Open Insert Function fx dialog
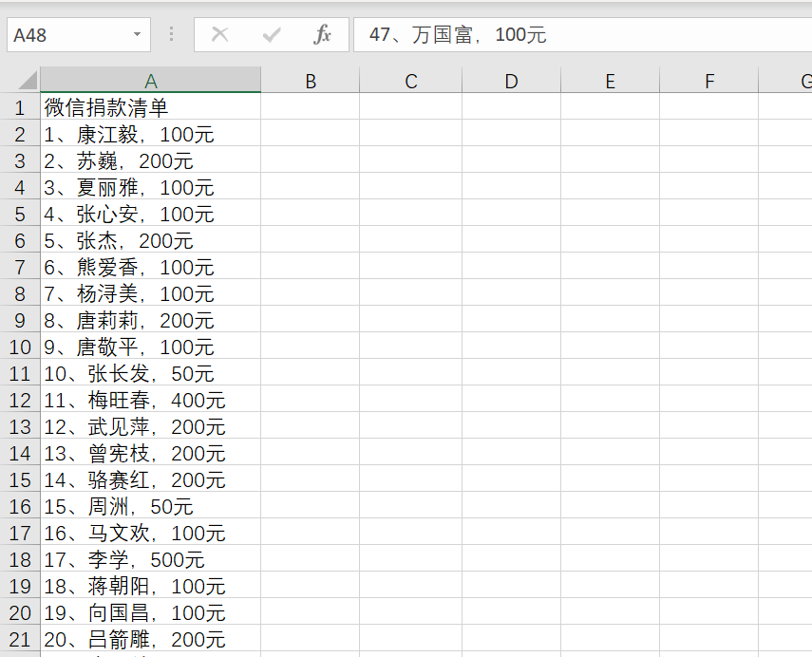Screen dimensions: 812x657 click(x=322, y=35)
